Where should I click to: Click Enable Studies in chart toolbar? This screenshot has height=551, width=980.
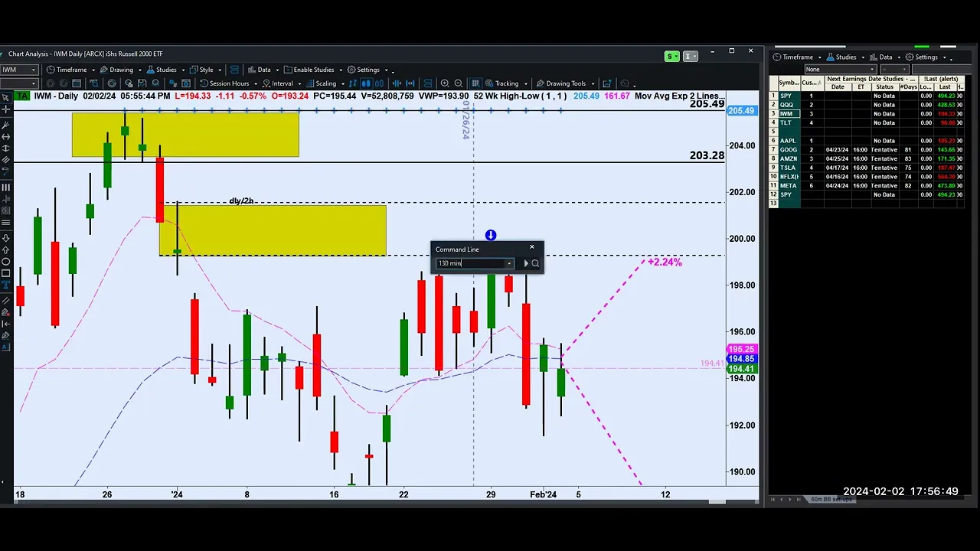(314, 70)
